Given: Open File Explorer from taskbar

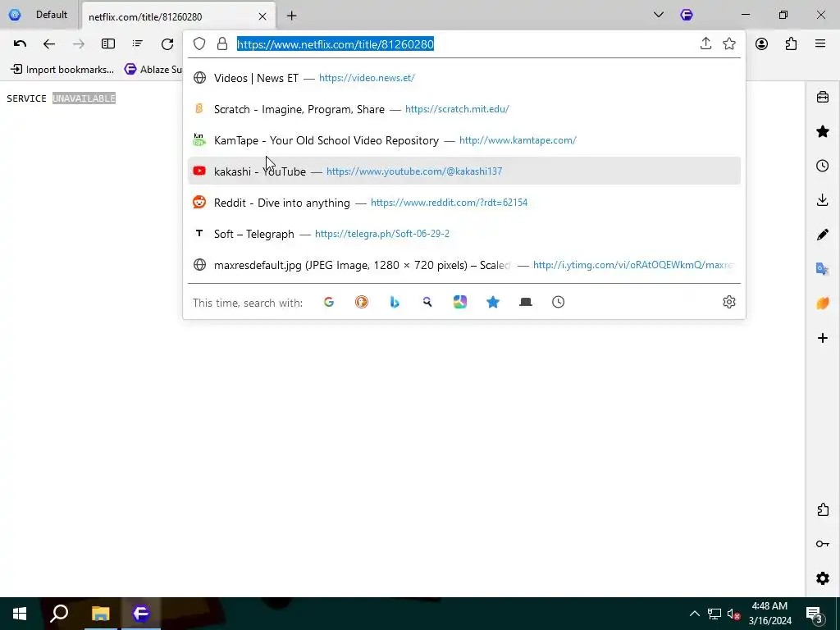Looking at the screenshot, I should click(100, 614).
